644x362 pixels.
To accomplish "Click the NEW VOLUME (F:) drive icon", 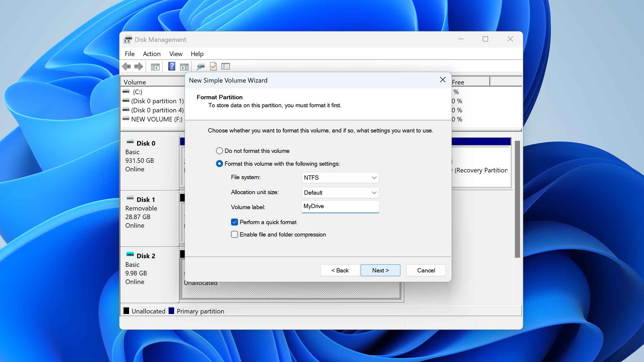I will click(x=126, y=119).
